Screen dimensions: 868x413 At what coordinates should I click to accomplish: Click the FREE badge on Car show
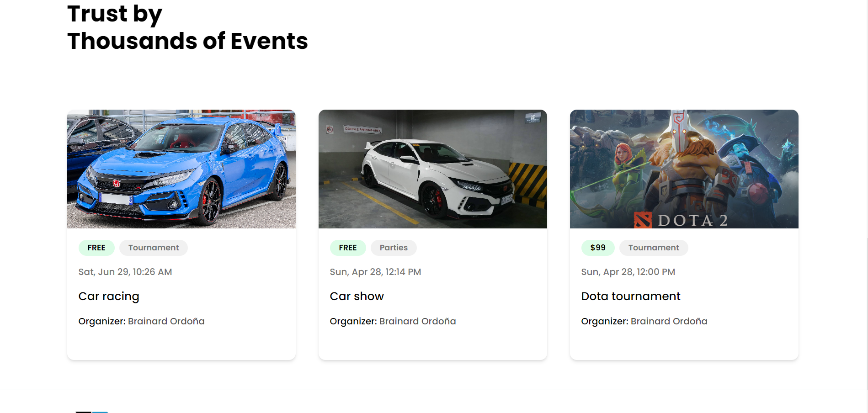[x=348, y=248]
